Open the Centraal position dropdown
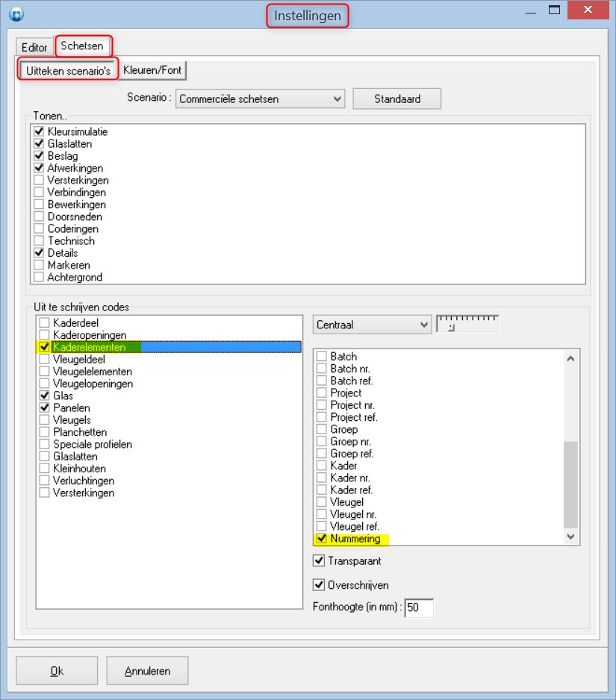 coord(372,325)
